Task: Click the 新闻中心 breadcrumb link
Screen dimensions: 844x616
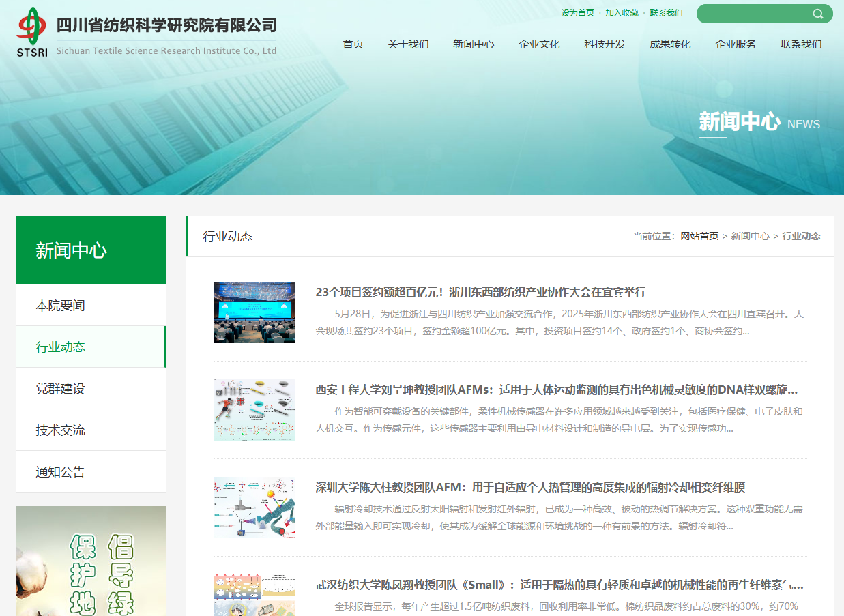Action: click(x=750, y=236)
